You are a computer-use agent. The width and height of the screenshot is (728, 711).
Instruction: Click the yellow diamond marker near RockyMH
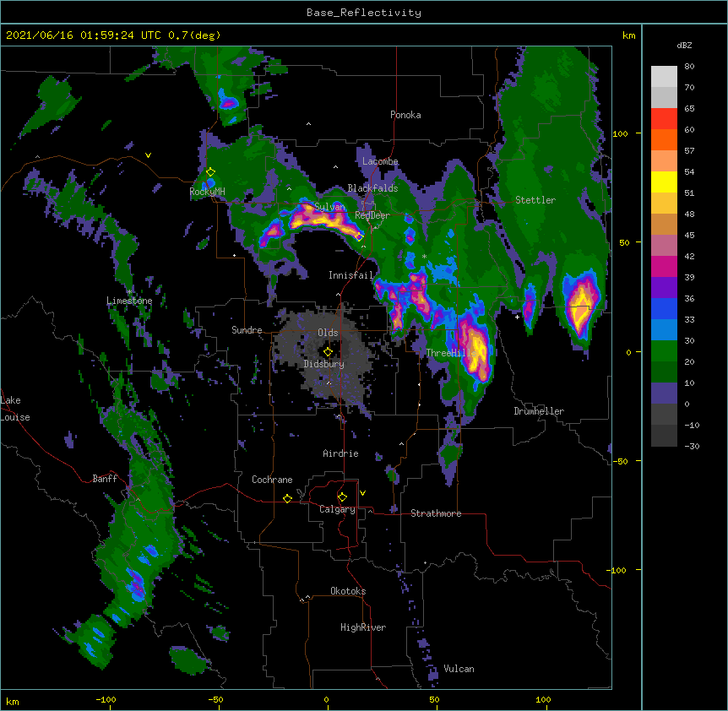[x=210, y=172]
